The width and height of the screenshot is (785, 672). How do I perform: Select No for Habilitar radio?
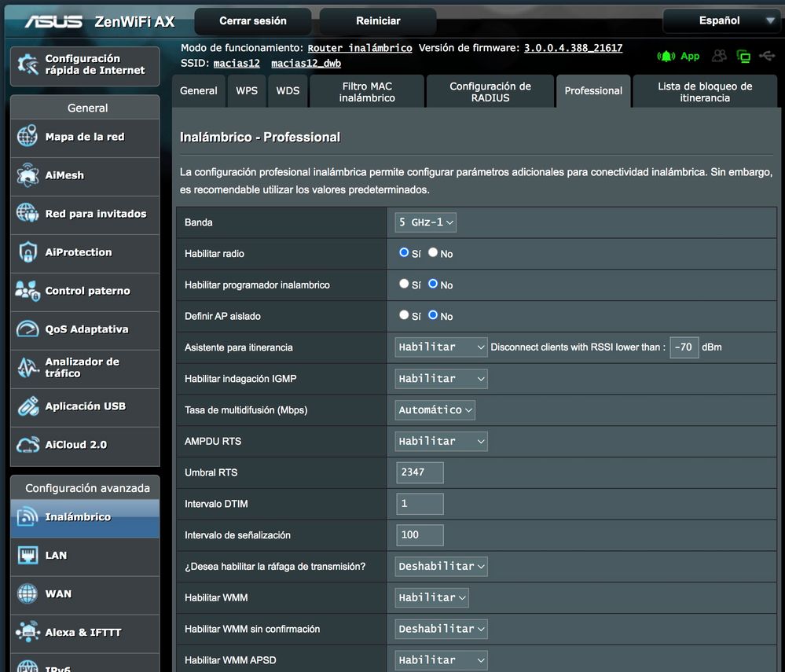(x=433, y=253)
